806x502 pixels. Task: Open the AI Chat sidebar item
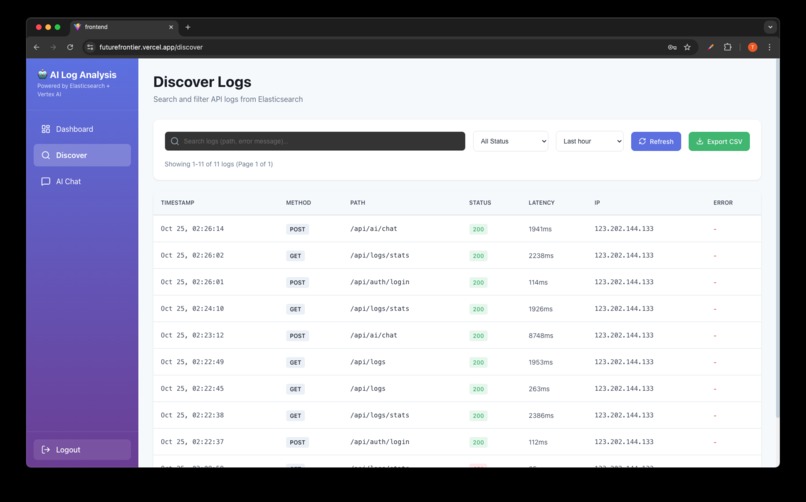point(82,181)
